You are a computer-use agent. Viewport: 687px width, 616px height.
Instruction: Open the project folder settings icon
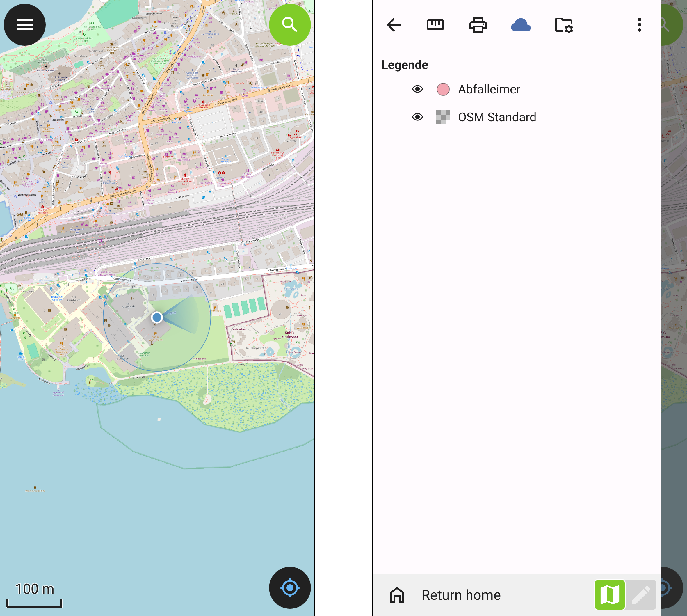tap(564, 25)
